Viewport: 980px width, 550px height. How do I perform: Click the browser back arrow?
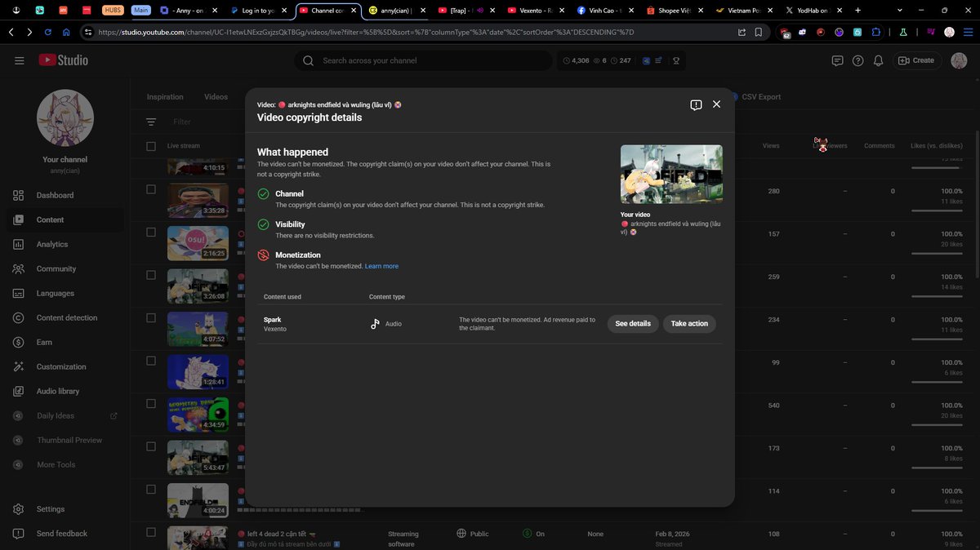click(x=11, y=32)
